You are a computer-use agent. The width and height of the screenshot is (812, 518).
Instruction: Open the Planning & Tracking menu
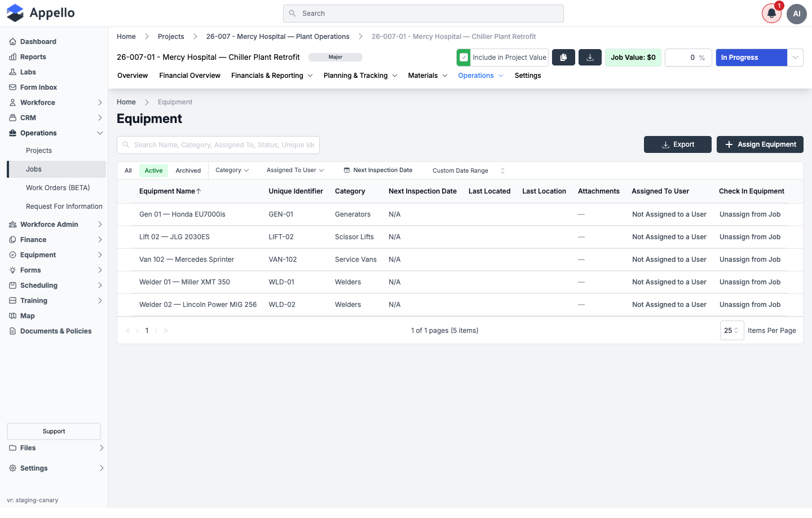tap(360, 76)
